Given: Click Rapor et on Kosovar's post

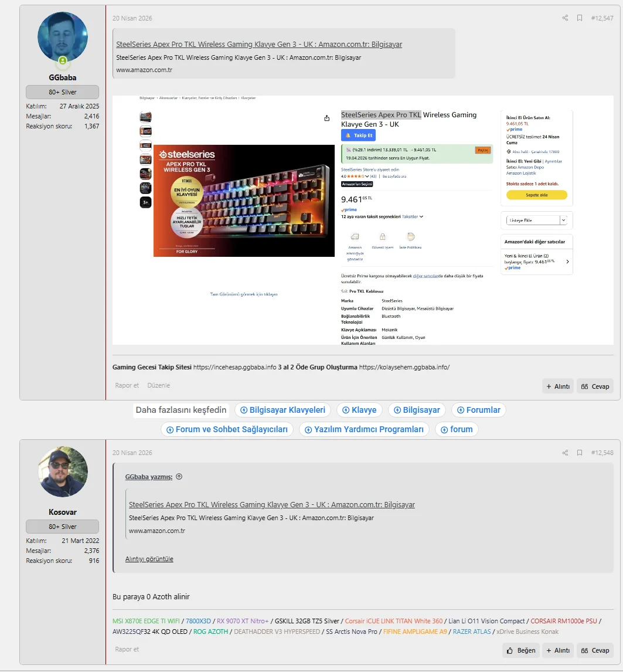Looking at the screenshot, I should 127,649.
